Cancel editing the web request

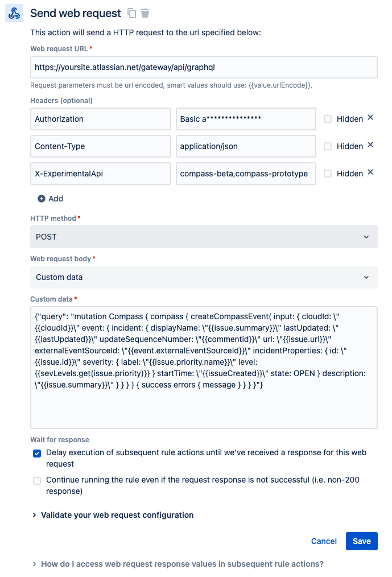[324, 541]
